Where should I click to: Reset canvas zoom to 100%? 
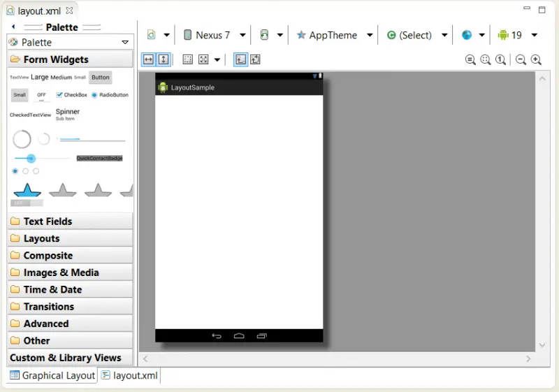tap(500, 60)
